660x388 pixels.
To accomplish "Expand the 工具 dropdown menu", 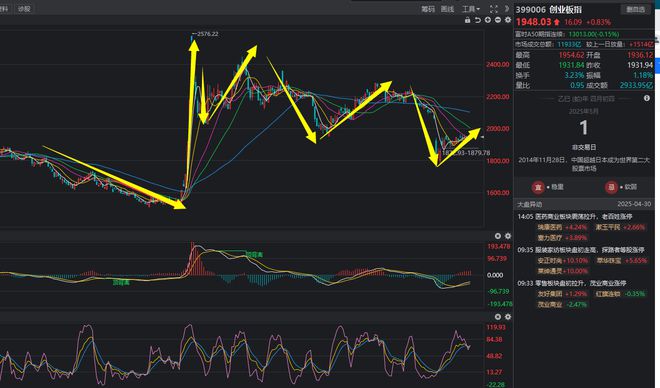I will click(x=471, y=9).
